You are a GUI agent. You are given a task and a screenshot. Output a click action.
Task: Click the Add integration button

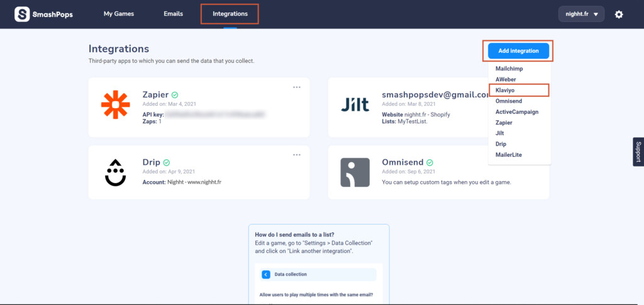(518, 51)
